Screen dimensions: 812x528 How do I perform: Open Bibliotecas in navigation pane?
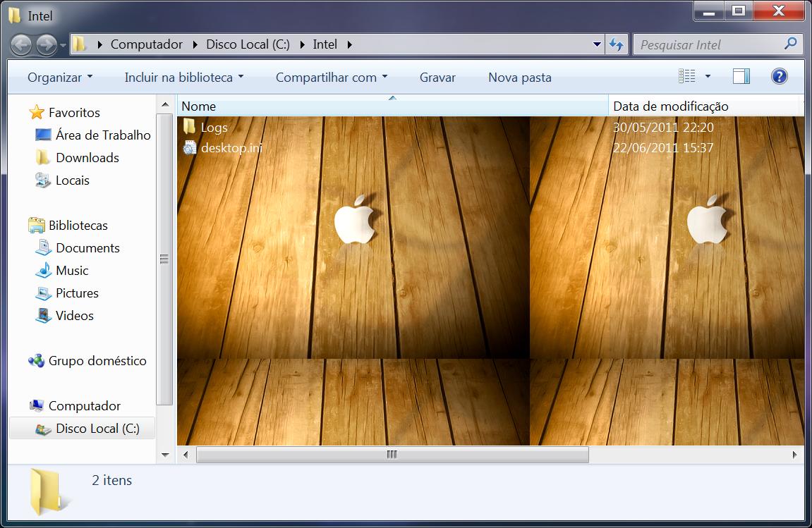[x=78, y=226]
